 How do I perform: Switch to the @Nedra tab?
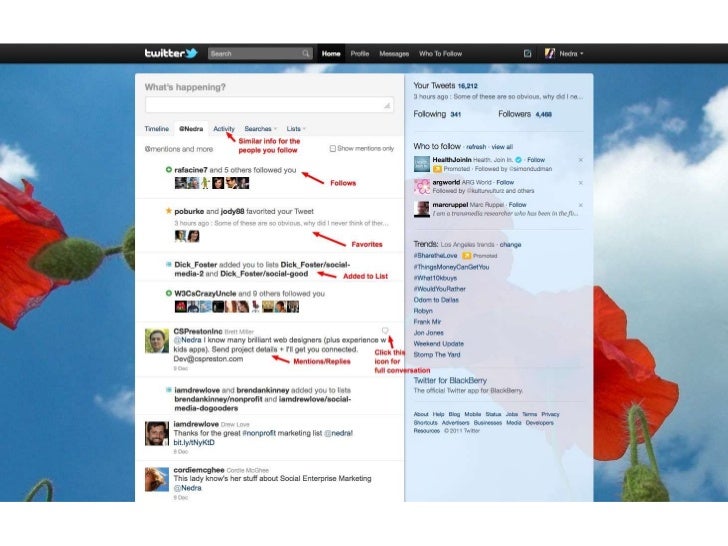click(x=191, y=129)
